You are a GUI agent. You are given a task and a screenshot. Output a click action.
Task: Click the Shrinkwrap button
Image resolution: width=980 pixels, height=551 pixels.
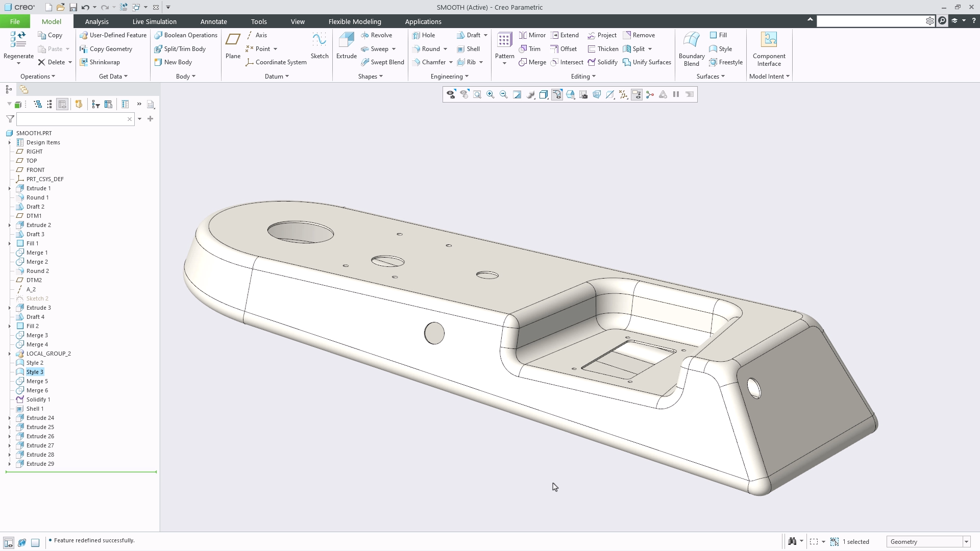[100, 62]
